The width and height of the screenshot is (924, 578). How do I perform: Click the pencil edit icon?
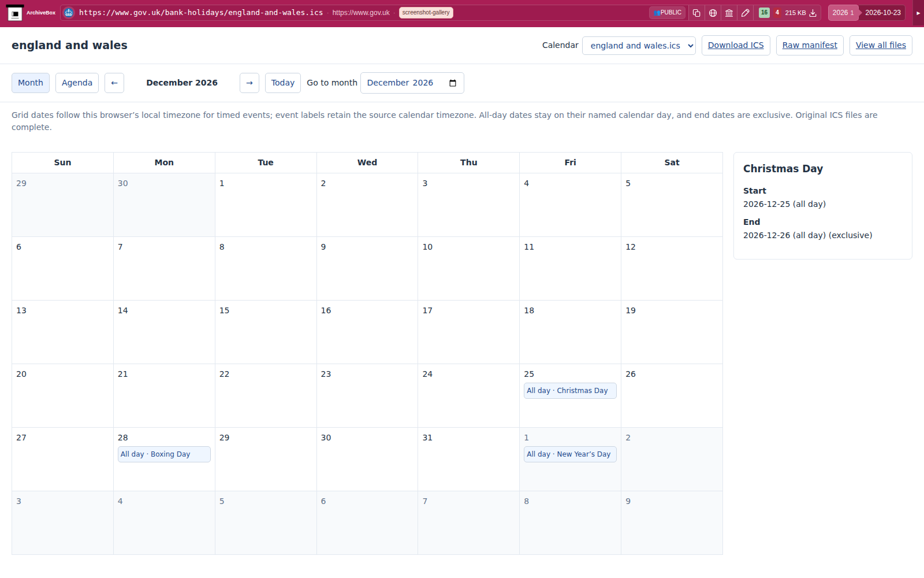pyautogui.click(x=746, y=13)
